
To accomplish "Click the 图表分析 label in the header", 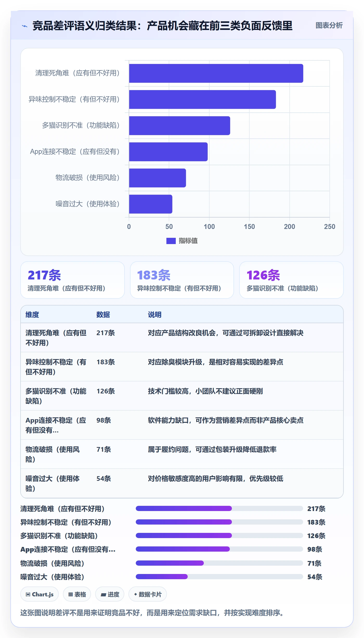I will coord(329,25).
